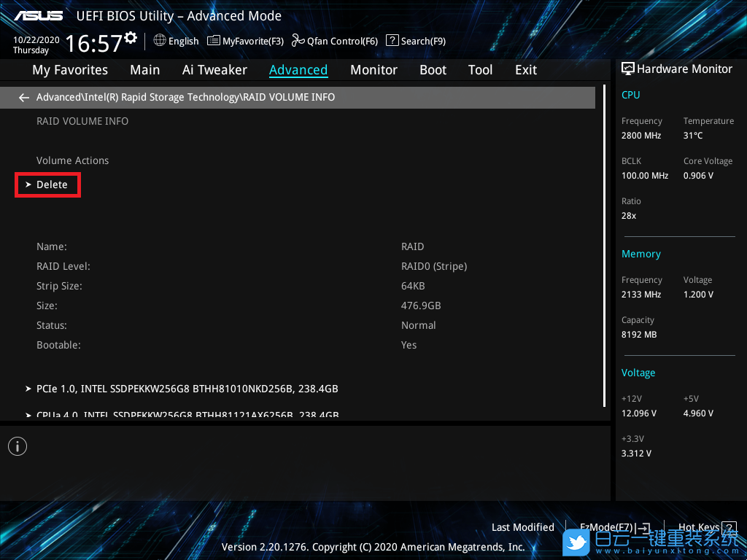Viewport: 747px width, 560px height.
Task: Open the My Favorites tab
Action: (x=70, y=70)
